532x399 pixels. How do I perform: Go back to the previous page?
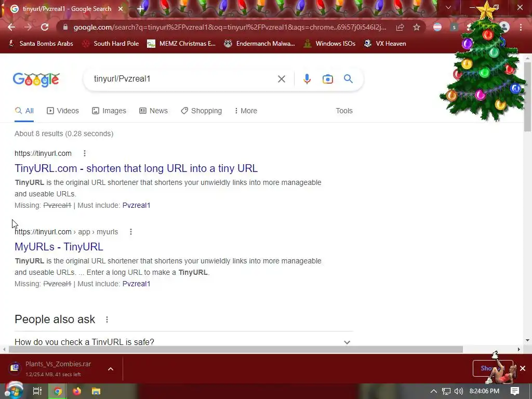(x=11, y=27)
